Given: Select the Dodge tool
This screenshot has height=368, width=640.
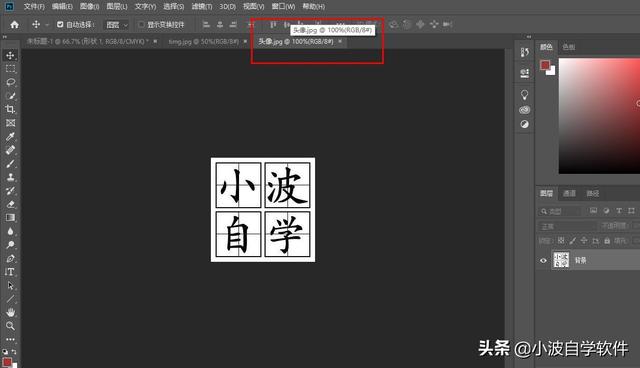Looking at the screenshot, I should point(10,245).
